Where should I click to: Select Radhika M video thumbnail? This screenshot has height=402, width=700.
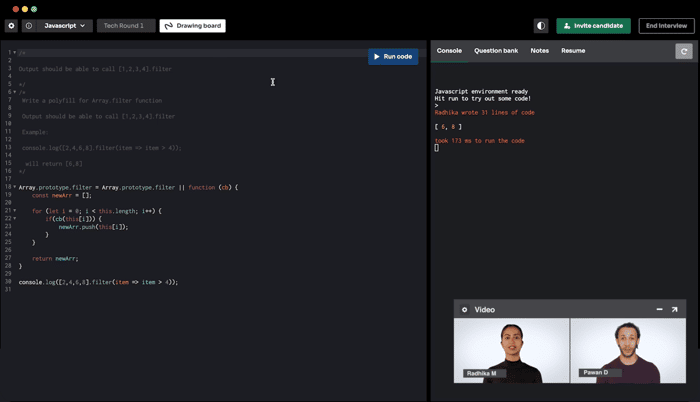pos(512,351)
